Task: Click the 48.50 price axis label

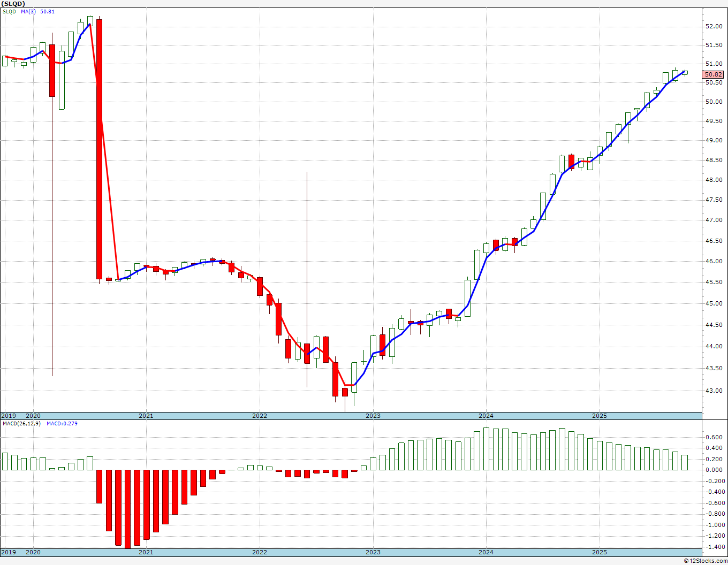Action: pos(714,160)
